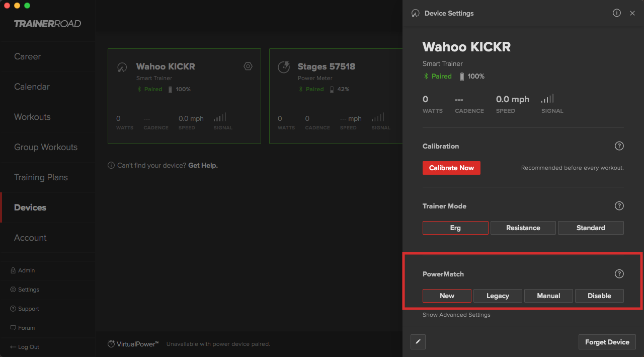This screenshot has height=357, width=644.
Task: Click the 0.0 mph speed value in settings panel
Action: click(513, 99)
